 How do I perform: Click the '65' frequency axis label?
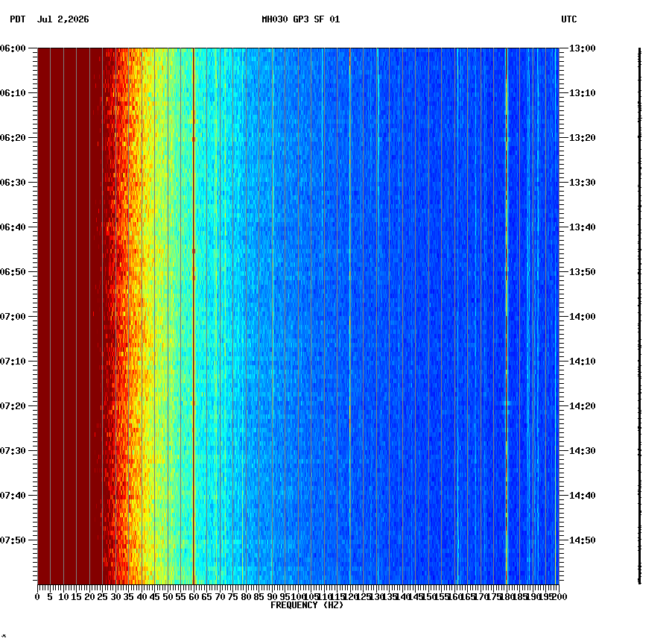click(x=207, y=597)
